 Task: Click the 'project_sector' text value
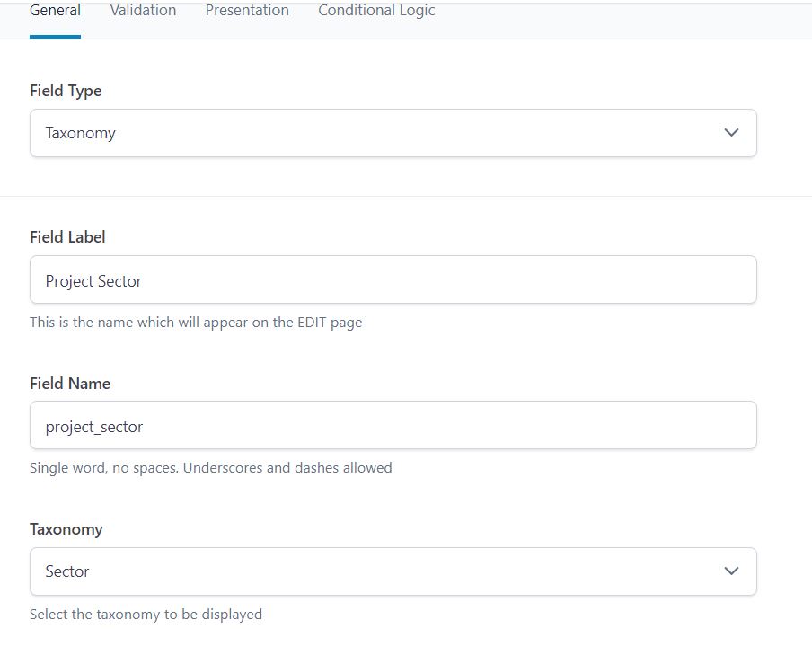tap(94, 427)
